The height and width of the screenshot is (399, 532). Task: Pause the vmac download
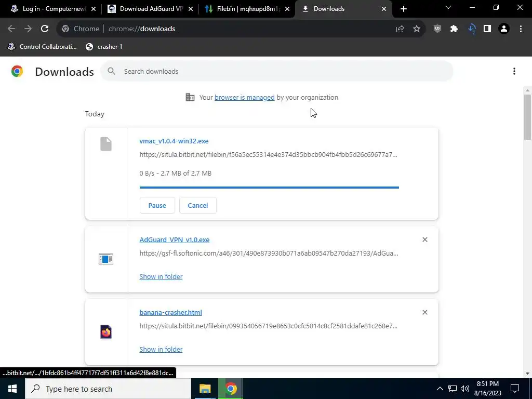click(157, 205)
